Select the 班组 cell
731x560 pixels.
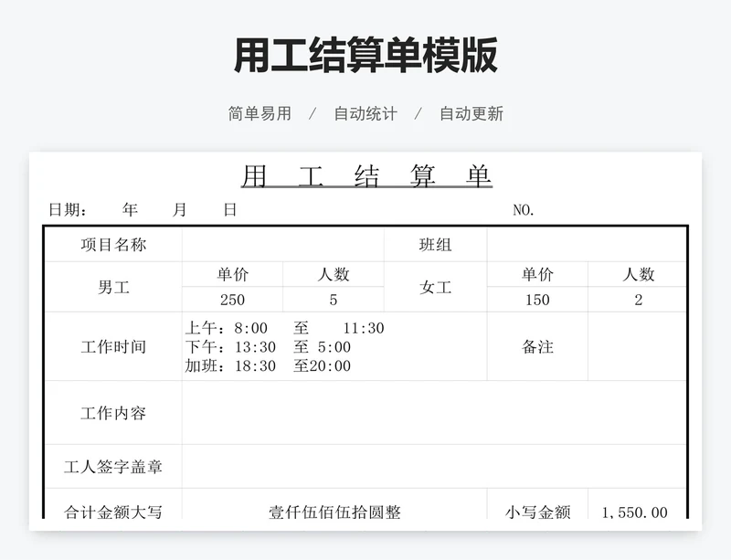click(436, 245)
